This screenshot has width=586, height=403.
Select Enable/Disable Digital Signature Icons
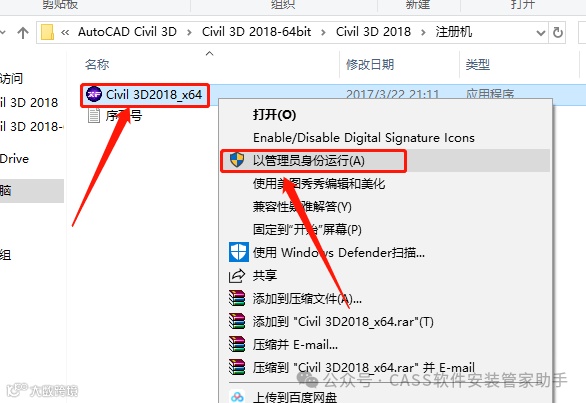coord(364,138)
